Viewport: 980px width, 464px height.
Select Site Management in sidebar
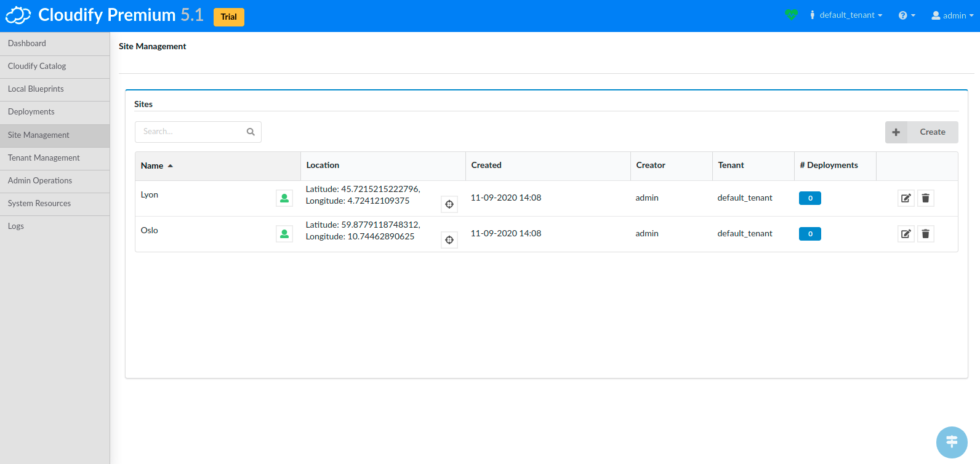pyautogui.click(x=55, y=135)
